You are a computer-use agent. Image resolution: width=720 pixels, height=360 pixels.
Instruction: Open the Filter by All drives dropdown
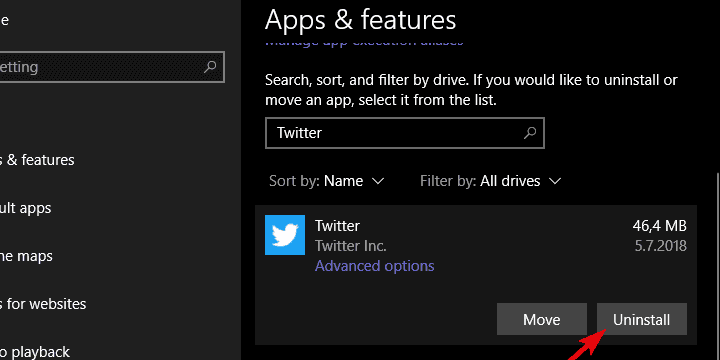(490, 181)
